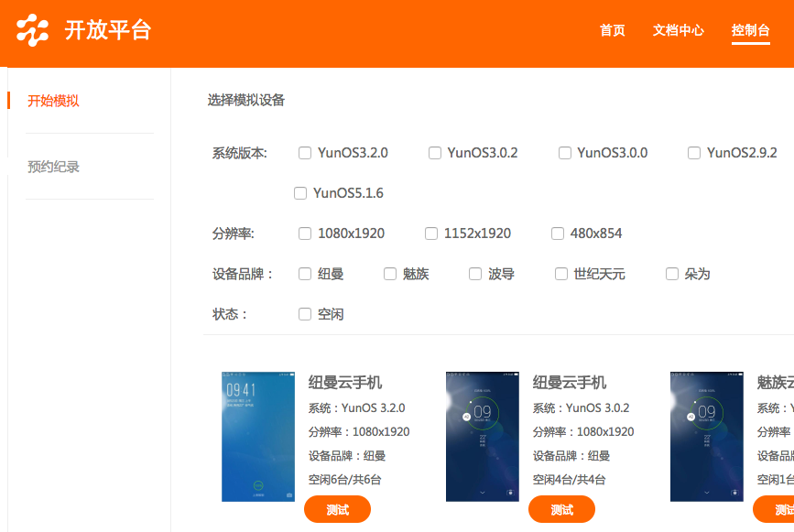Select the 朵为 brand checkbox
Image resolution: width=794 pixels, height=532 pixels.
point(672,274)
